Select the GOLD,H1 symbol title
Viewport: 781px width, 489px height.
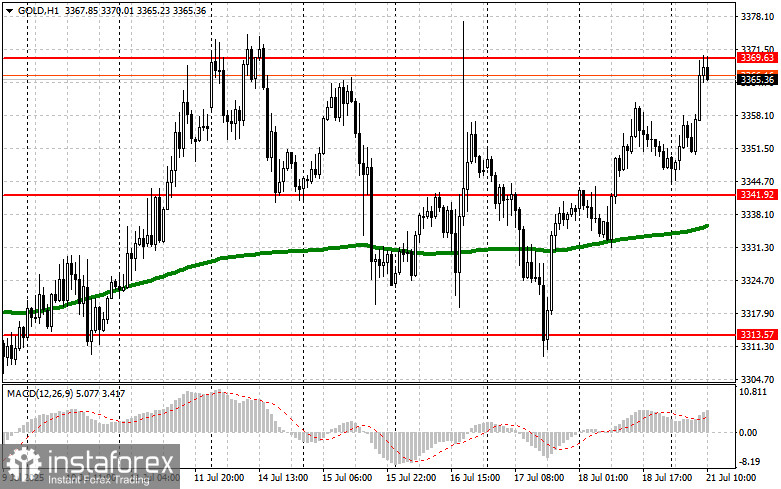click(x=38, y=10)
